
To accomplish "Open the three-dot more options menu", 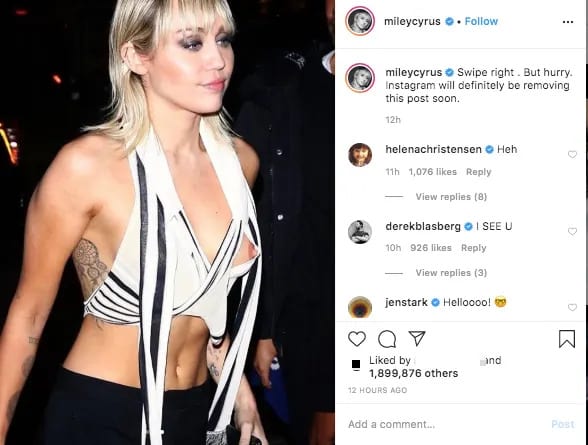I will point(568,22).
